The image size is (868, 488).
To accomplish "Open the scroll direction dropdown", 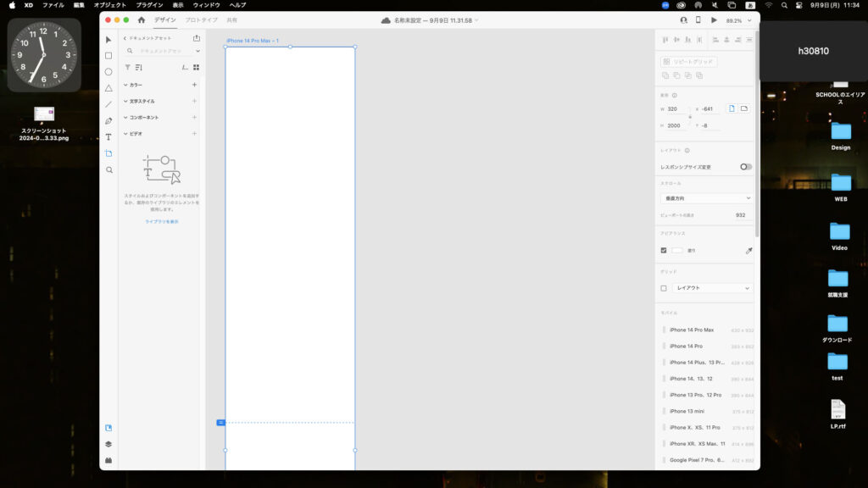I will click(706, 198).
